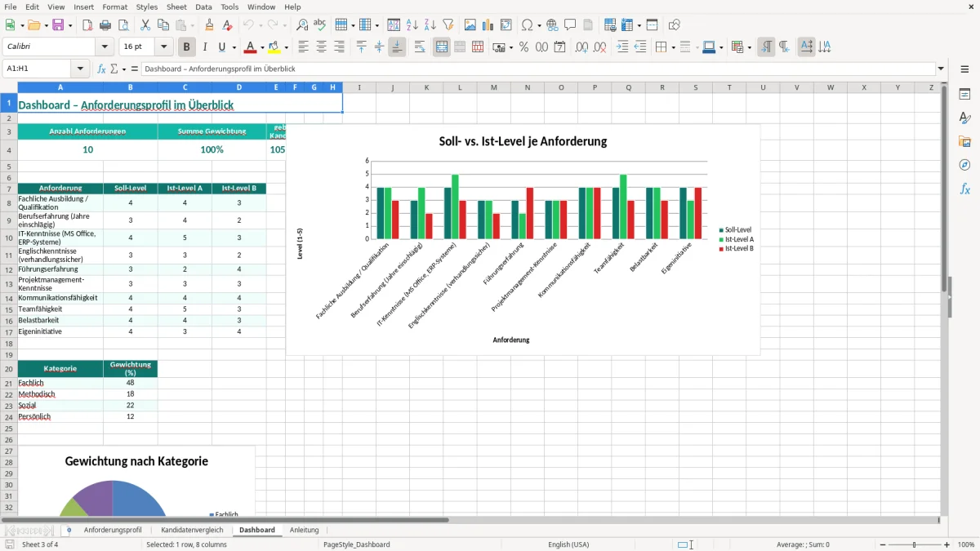Click the Save document icon
This screenshot has width=980, height=551.
pos(57,25)
